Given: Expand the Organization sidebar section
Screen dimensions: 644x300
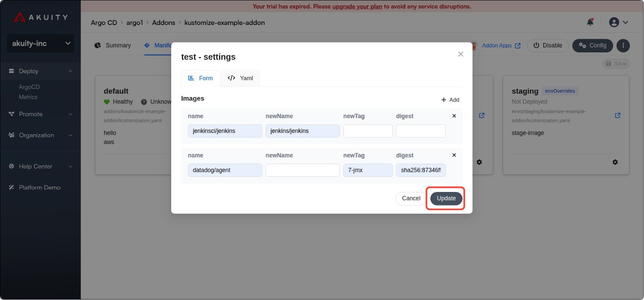Looking at the screenshot, I should click(40, 135).
